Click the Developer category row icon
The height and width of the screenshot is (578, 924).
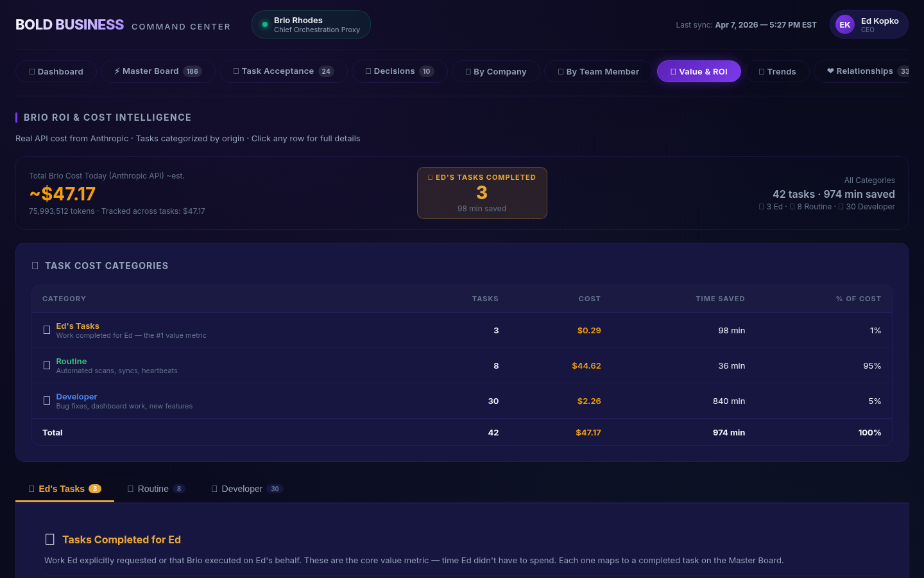[47, 400]
